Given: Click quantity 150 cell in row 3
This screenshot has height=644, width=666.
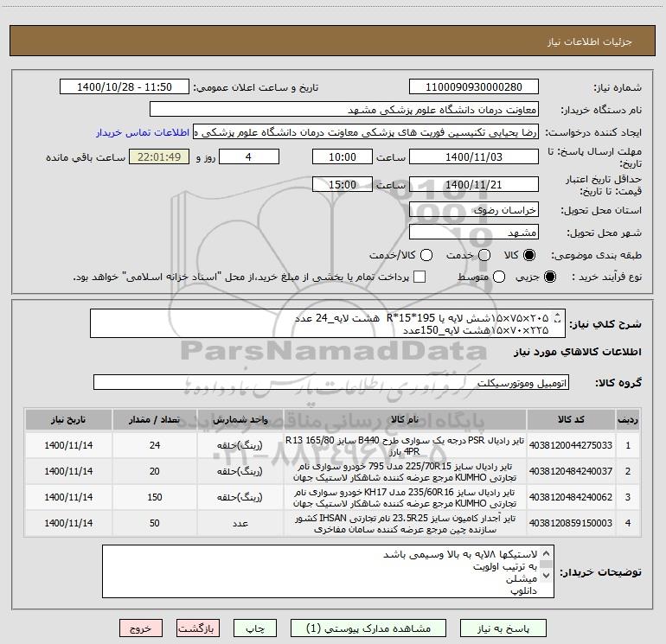Looking at the screenshot, I should click(x=155, y=497).
